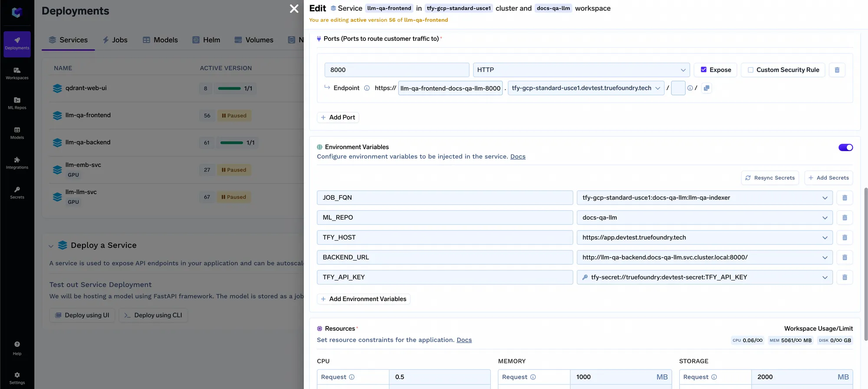Click the JOB_FQN key field
Screen dimensions: 868x389
click(x=445, y=198)
